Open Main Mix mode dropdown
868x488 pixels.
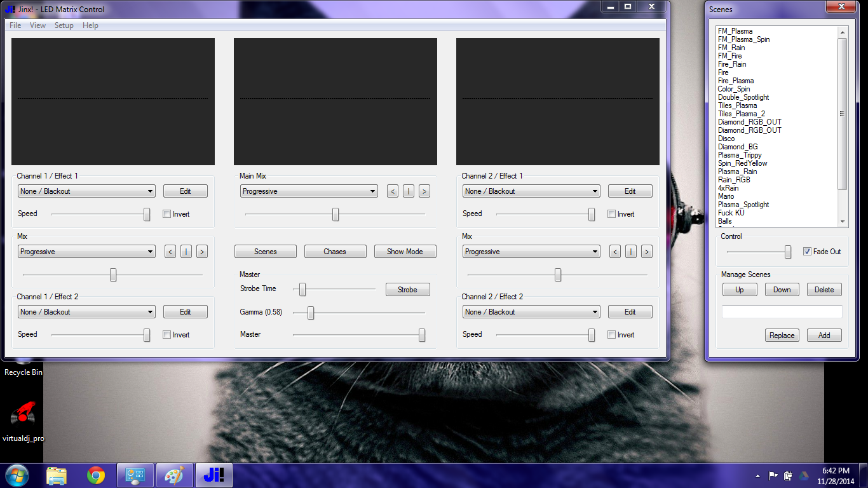309,191
